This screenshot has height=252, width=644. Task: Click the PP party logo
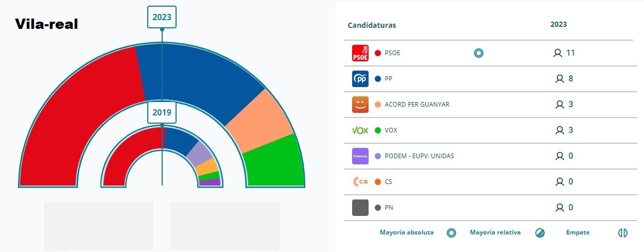[360, 79]
